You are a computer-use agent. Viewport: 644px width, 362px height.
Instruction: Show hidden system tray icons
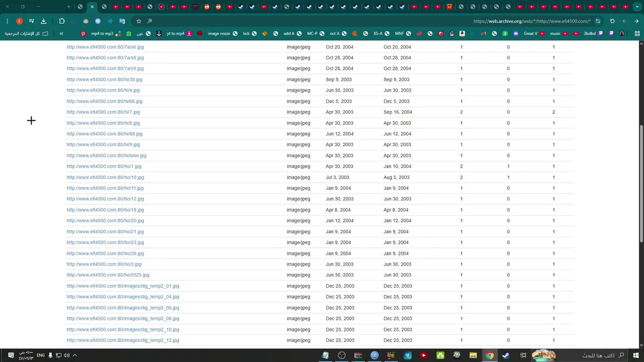point(74,355)
